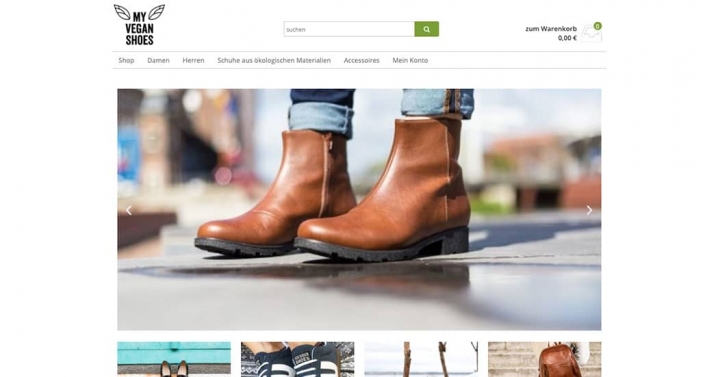Image resolution: width=705 pixels, height=377 pixels.
Task: Open the brown backpack thumbnail
Action: coord(544,359)
